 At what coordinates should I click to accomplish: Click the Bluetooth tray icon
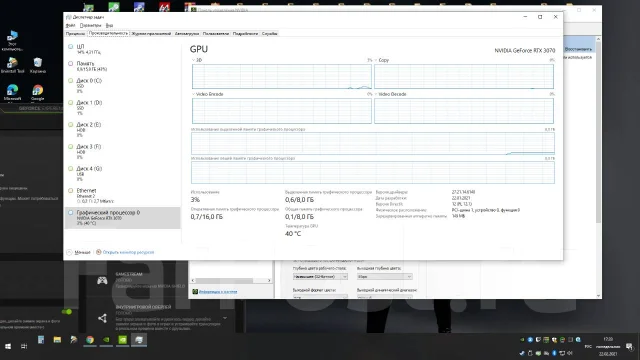tap(554, 353)
